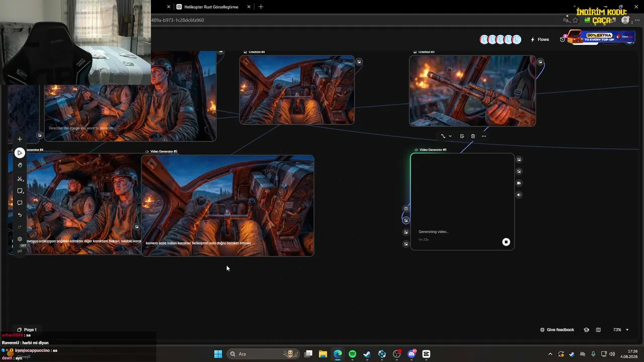Choose the scissors cut tool
This screenshot has height=362, width=644.
tap(20, 179)
